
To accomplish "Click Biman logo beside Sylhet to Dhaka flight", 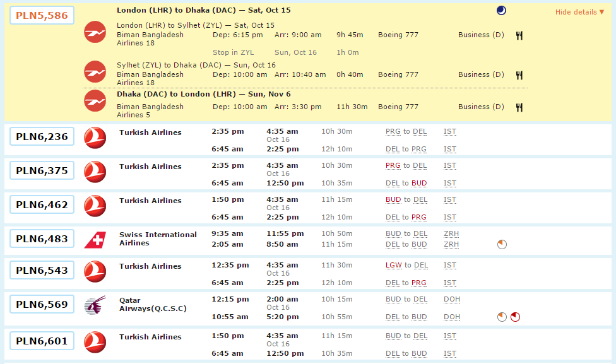I will [95, 72].
